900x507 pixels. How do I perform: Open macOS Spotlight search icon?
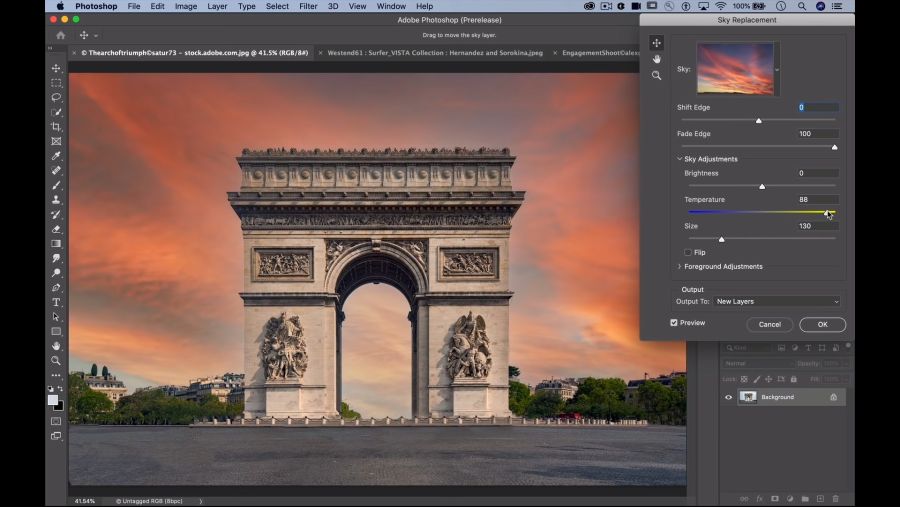(802, 6)
